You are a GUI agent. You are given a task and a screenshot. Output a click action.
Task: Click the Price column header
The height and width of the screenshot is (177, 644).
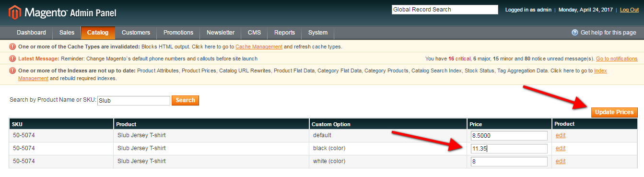pos(510,124)
